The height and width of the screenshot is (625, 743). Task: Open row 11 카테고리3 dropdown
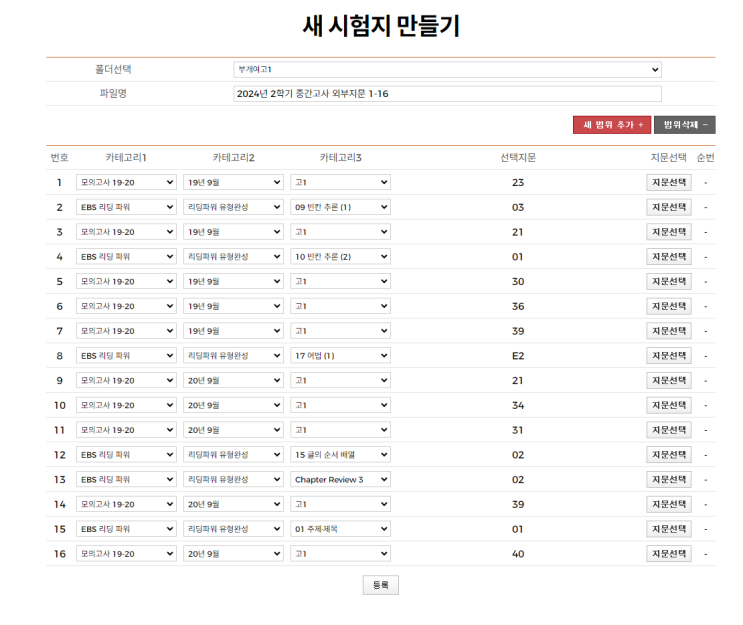point(340,430)
